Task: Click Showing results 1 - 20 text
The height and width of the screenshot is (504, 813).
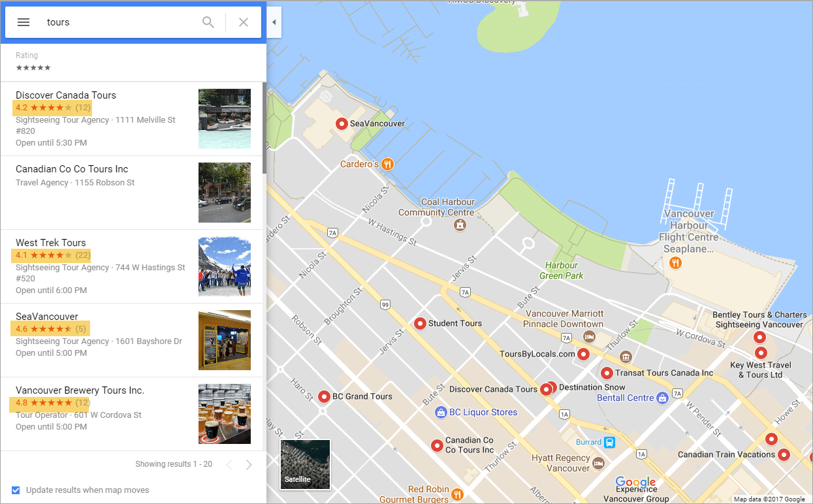Action: (174, 464)
